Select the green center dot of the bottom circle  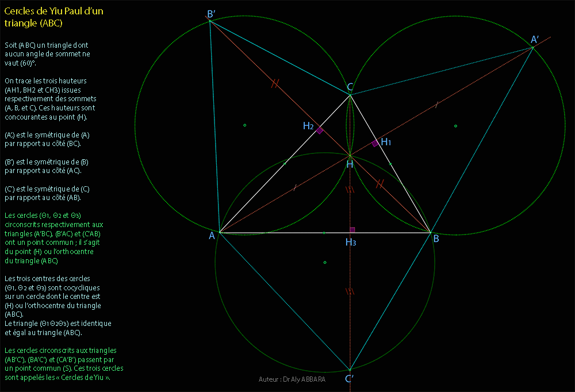(x=325, y=263)
